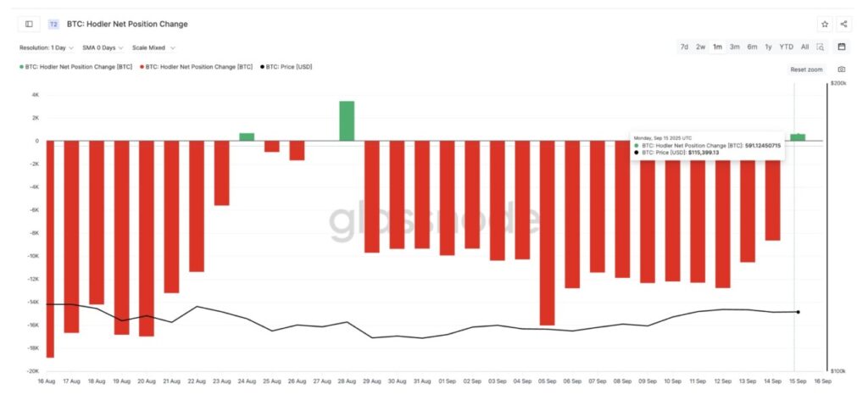This screenshot has width=868, height=406.
Task: Open the Scale Mixed dropdown
Action: click(153, 47)
